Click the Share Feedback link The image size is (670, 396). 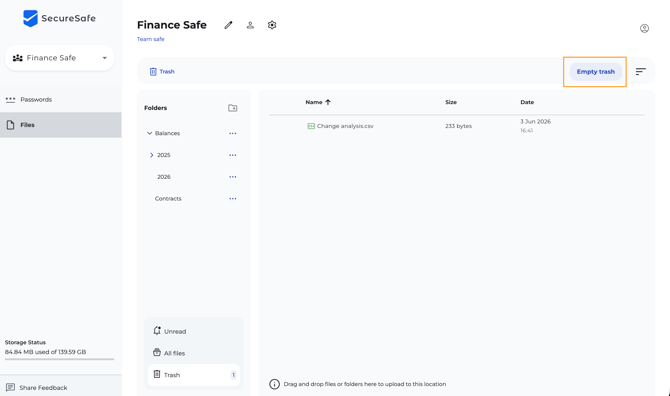point(43,388)
